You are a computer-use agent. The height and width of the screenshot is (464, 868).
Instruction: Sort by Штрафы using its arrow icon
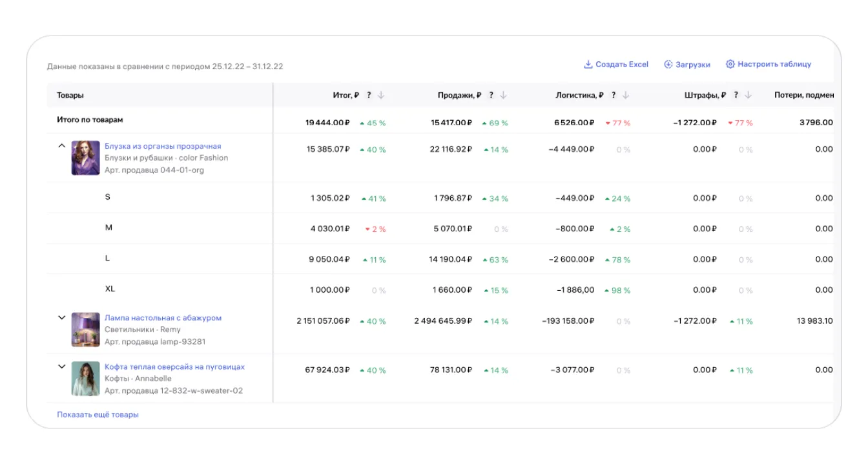[x=748, y=95]
